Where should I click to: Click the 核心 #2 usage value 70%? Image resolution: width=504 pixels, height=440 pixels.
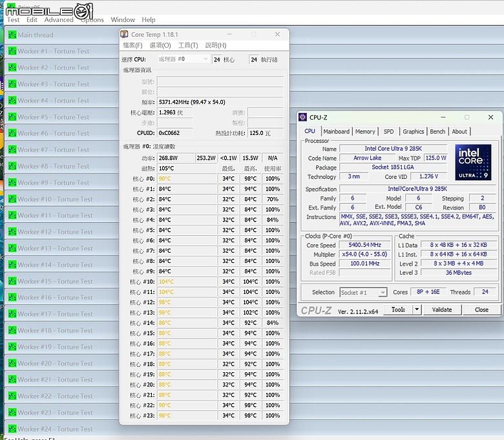[273, 199]
